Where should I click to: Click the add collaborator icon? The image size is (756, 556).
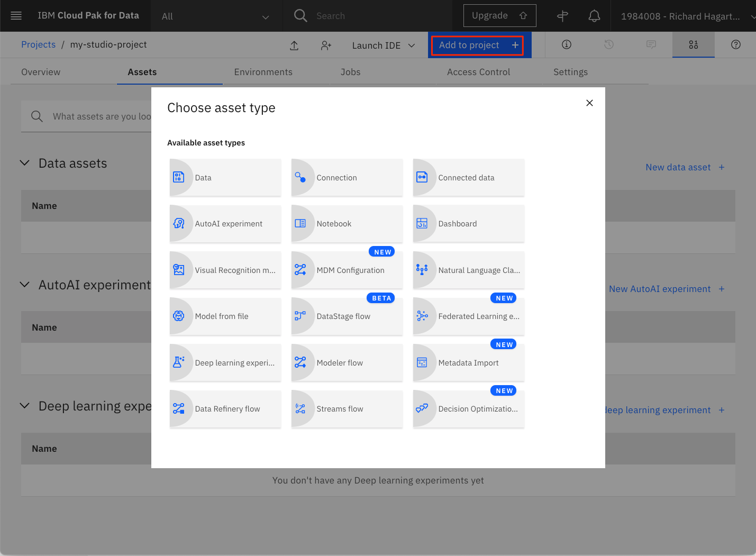[326, 45]
